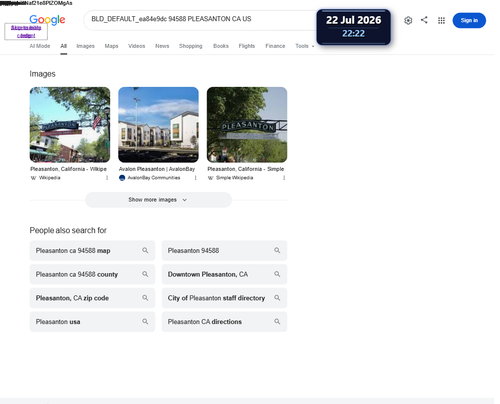Viewport: 500px width, 404px height.
Task: Switch to the News tab
Action: tap(162, 46)
